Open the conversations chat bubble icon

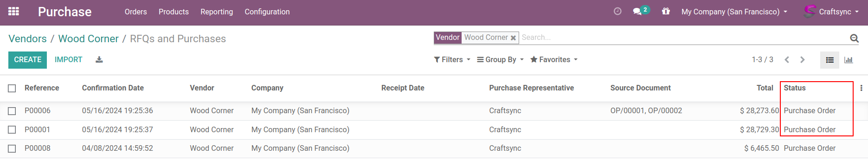coord(637,12)
